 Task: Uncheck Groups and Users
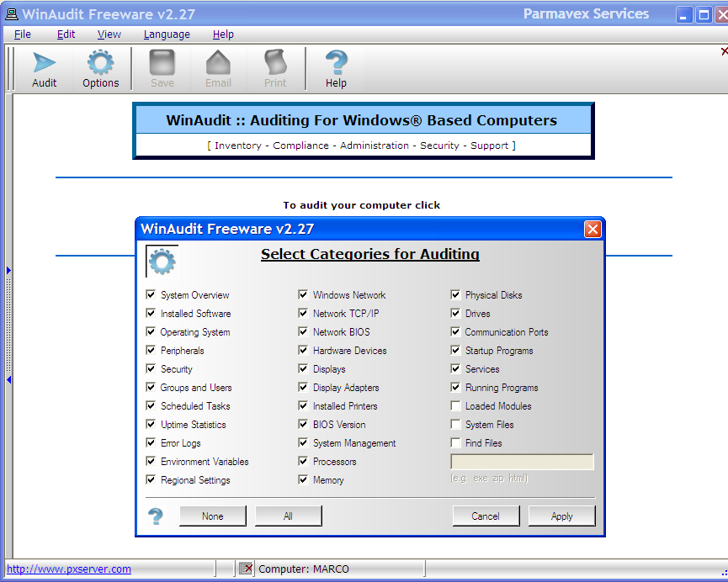coord(151,387)
